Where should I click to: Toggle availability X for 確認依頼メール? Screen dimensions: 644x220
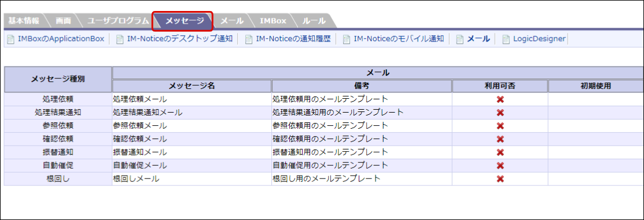(500, 139)
